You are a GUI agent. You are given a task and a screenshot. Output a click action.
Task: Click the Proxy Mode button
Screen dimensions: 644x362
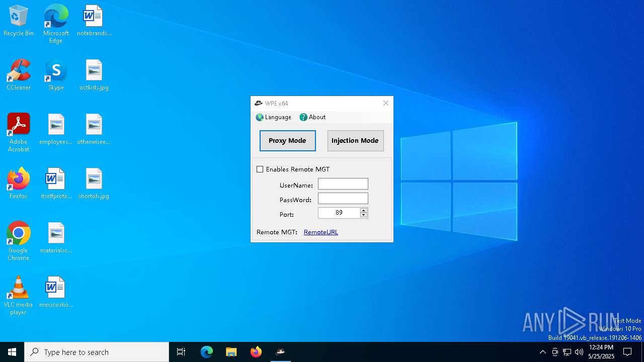click(x=288, y=141)
